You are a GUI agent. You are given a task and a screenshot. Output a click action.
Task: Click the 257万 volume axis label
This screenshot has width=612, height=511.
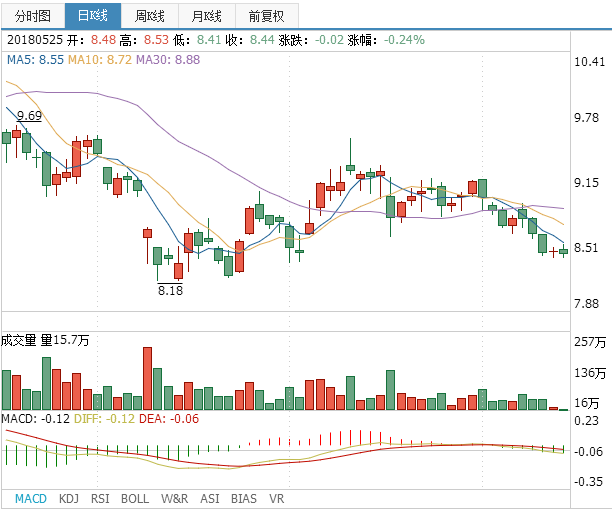(590, 342)
